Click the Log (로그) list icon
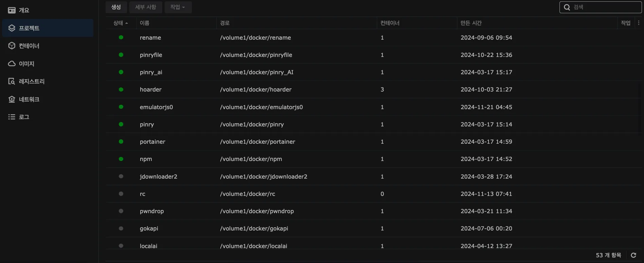 pos(12,117)
